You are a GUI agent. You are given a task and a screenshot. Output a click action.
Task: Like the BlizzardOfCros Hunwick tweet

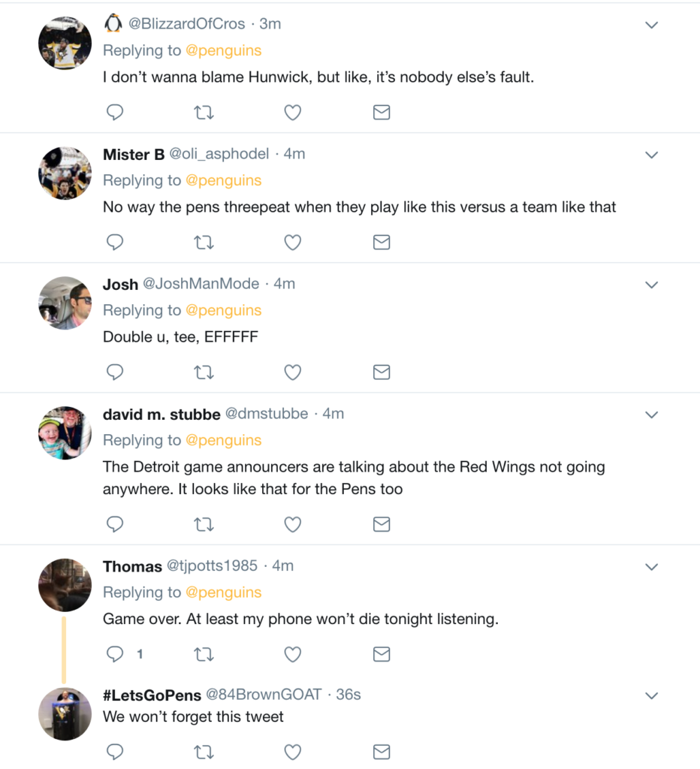[293, 113]
